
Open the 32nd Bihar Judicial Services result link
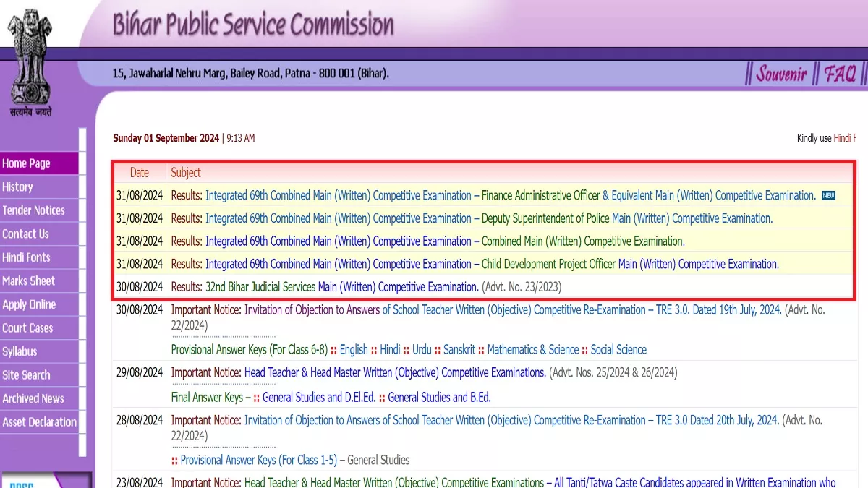pos(342,287)
